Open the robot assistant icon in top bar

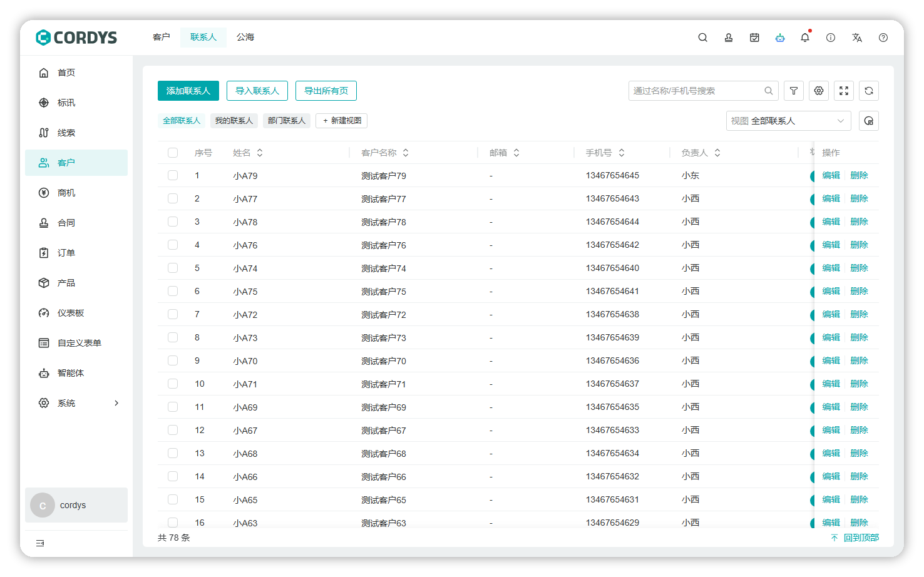pos(780,38)
